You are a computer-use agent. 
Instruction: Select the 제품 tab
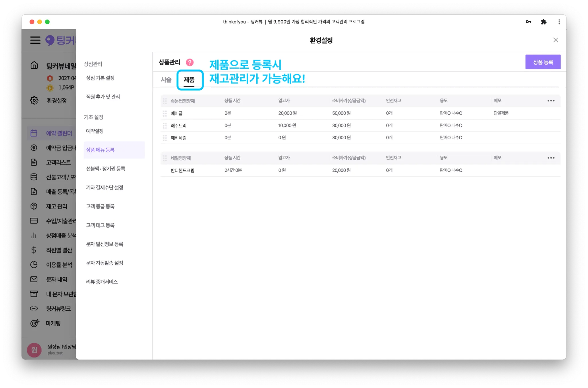point(189,80)
